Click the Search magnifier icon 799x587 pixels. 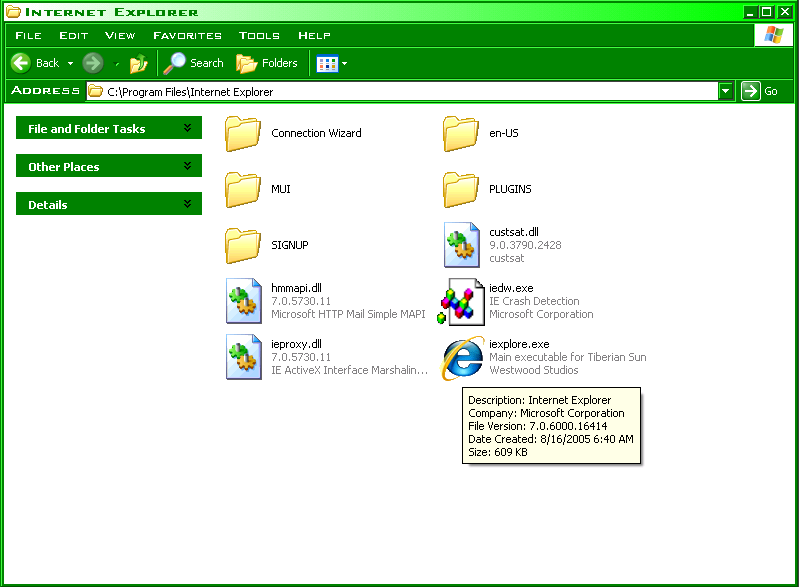(174, 63)
